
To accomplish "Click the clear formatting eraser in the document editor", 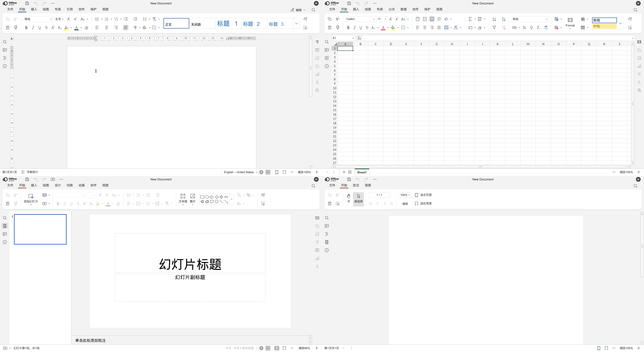I will 86,28.
